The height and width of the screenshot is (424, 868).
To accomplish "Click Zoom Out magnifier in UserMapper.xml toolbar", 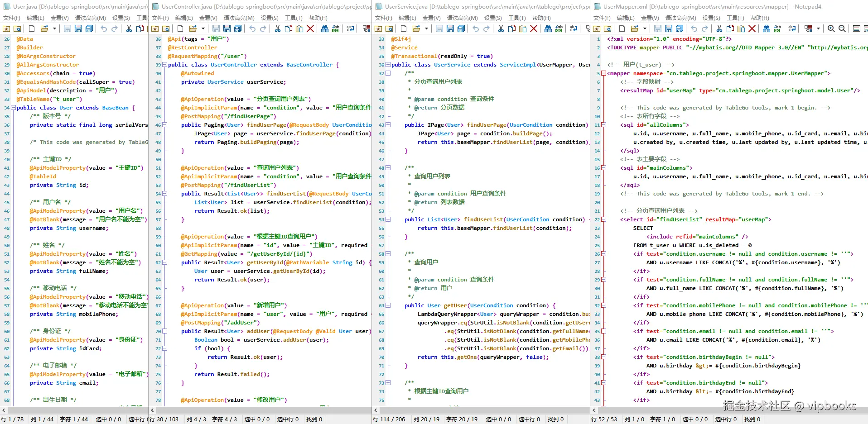I will (842, 29).
